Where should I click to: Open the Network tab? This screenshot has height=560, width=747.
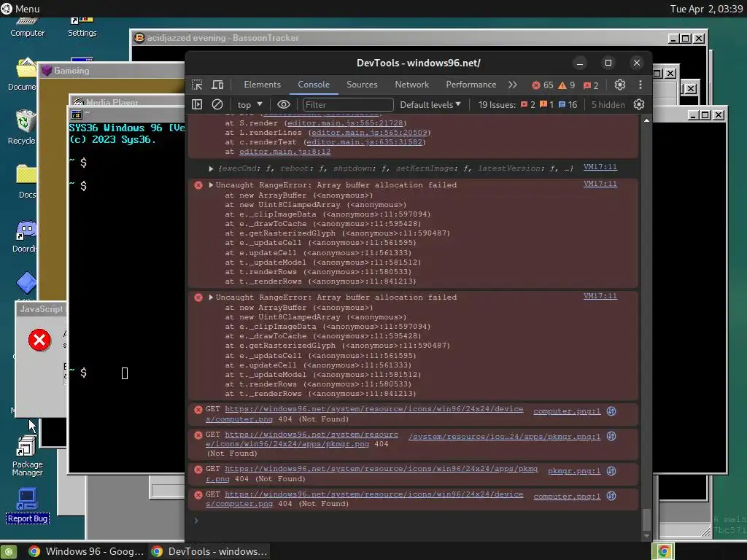click(411, 85)
